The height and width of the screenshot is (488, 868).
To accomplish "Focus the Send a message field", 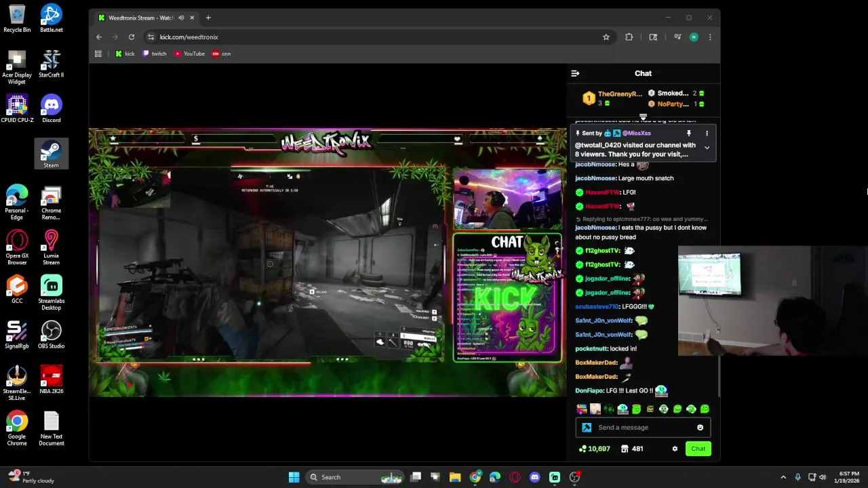I will pyautogui.click(x=643, y=428).
